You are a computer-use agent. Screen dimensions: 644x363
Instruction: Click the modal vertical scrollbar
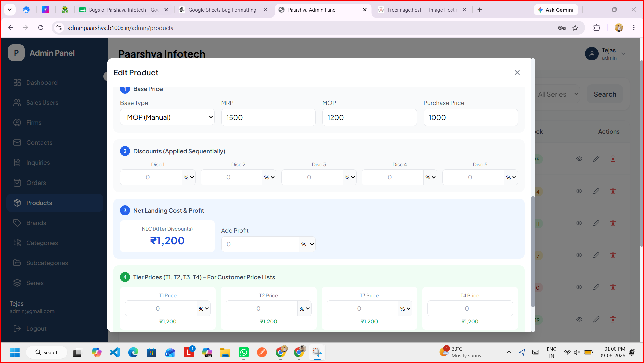tap(533, 251)
